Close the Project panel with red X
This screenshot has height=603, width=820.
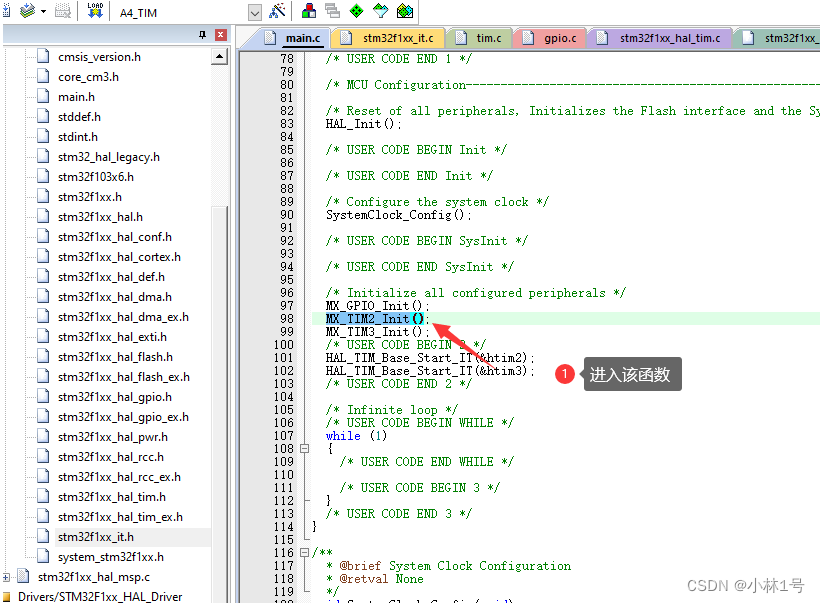click(x=221, y=35)
